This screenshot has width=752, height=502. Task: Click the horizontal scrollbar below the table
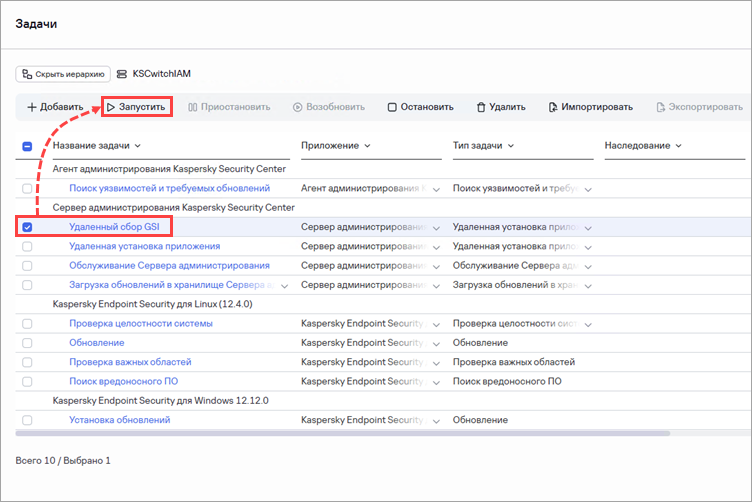[342, 433]
